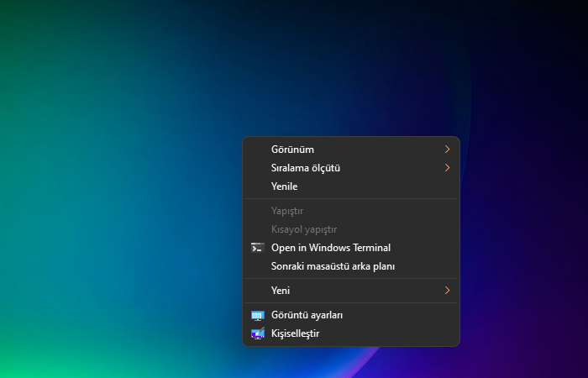Expand the chevron beside Görünüm
Viewport: 588px width, 378px height.
[x=447, y=150]
